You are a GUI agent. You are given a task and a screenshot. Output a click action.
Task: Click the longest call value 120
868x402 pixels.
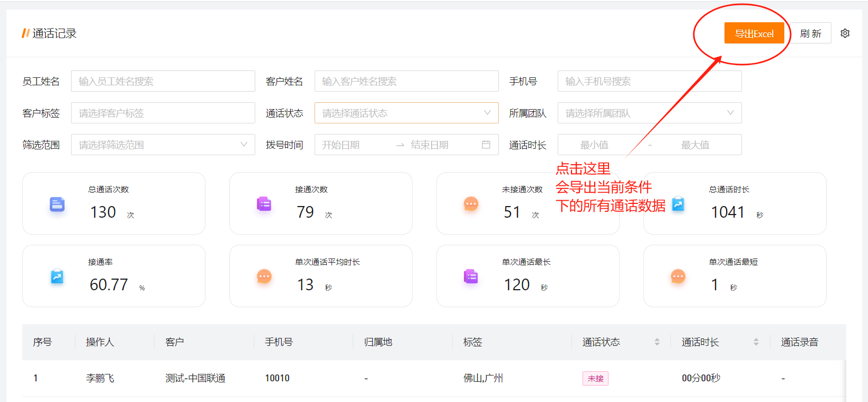pos(517,284)
